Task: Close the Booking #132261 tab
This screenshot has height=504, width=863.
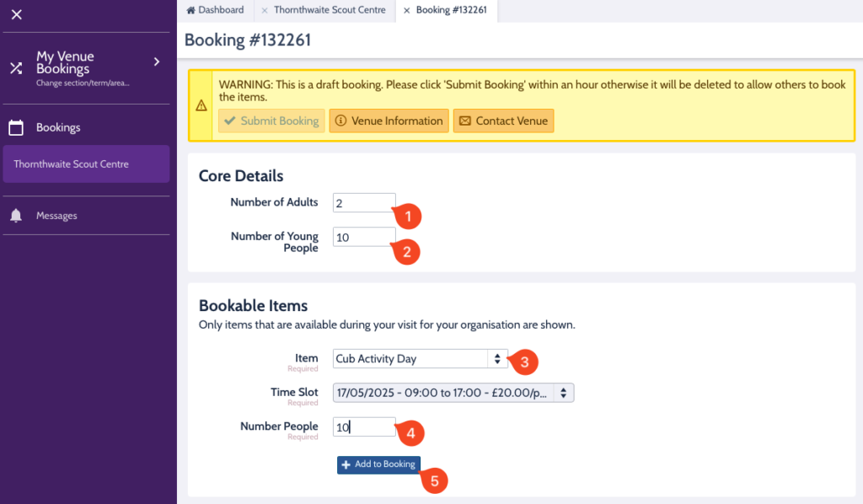Action: point(407,11)
